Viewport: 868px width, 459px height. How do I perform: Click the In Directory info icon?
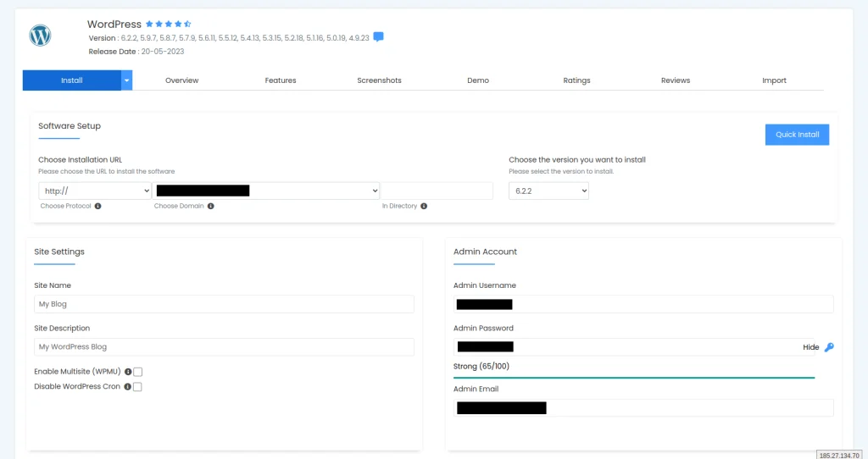[x=424, y=207]
